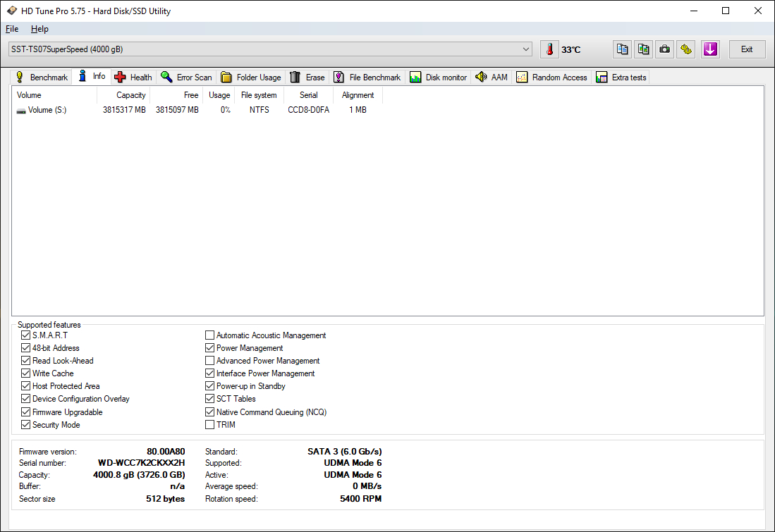The height and width of the screenshot is (532, 775).
Task: Toggle the Security Mode checkbox
Action: (x=25, y=425)
